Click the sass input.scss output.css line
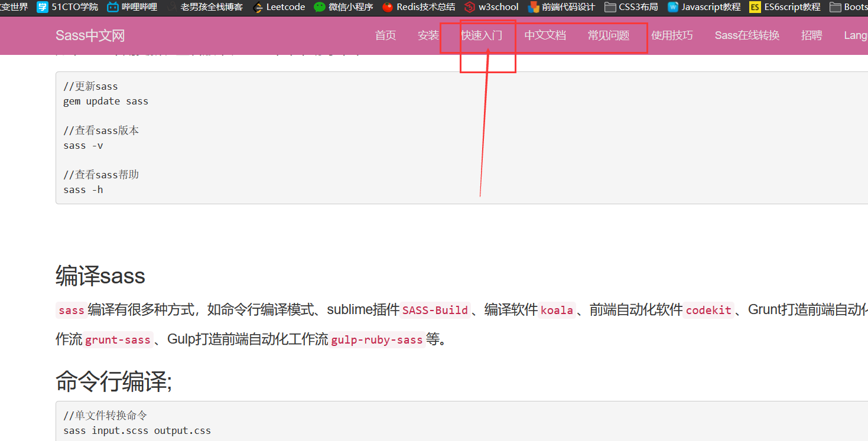Viewport: 868px width, 441px height. click(x=137, y=430)
